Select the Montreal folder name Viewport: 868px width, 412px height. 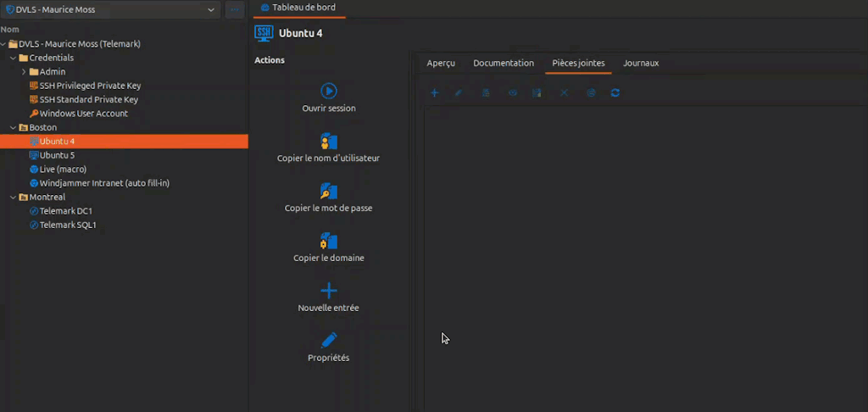(47, 198)
